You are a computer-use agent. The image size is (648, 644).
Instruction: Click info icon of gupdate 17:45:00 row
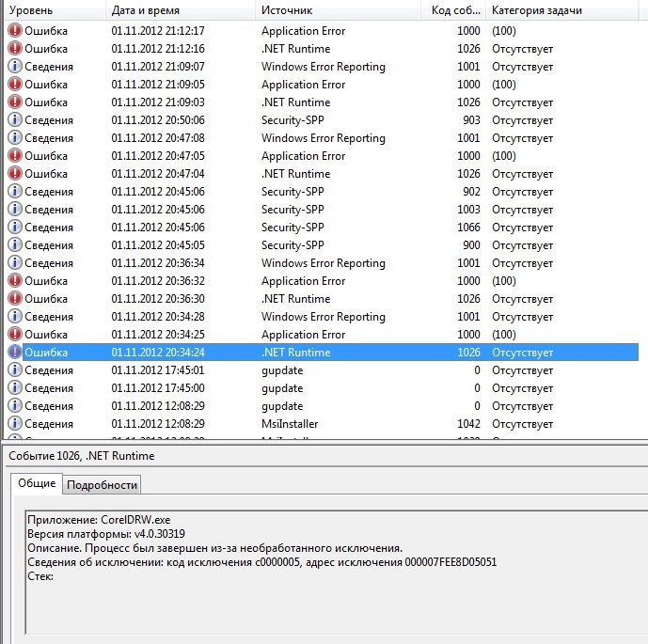(15, 388)
